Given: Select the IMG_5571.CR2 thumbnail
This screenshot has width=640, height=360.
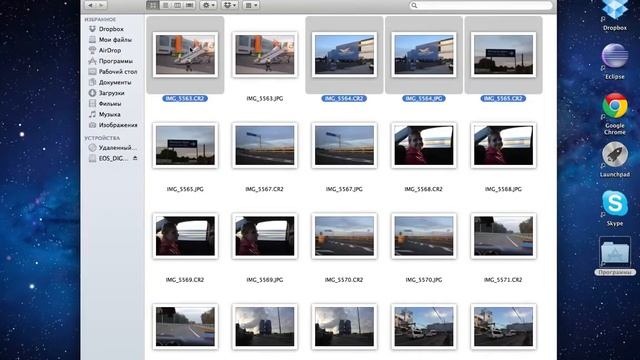Looking at the screenshot, I should (x=504, y=236).
